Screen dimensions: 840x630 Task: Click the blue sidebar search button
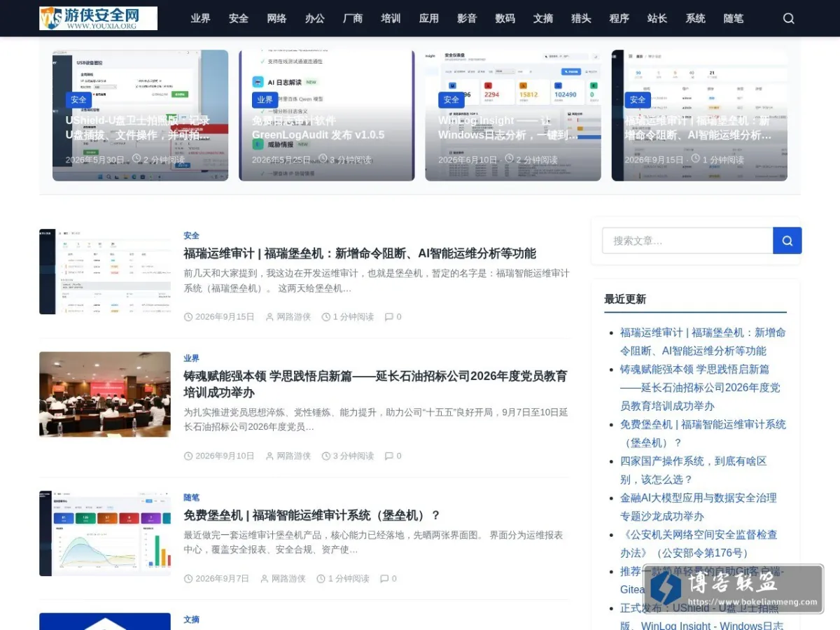[x=787, y=241]
